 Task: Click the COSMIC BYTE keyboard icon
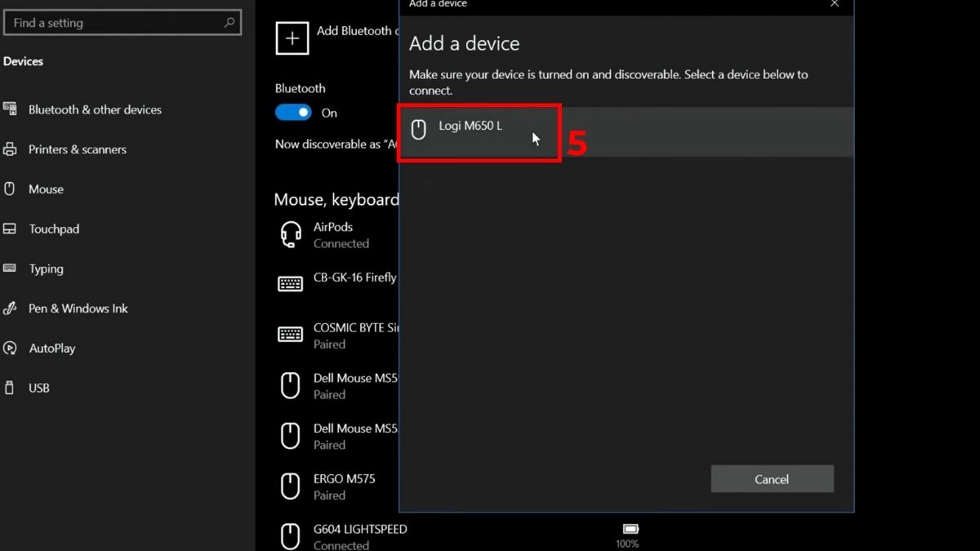click(291, 335)
